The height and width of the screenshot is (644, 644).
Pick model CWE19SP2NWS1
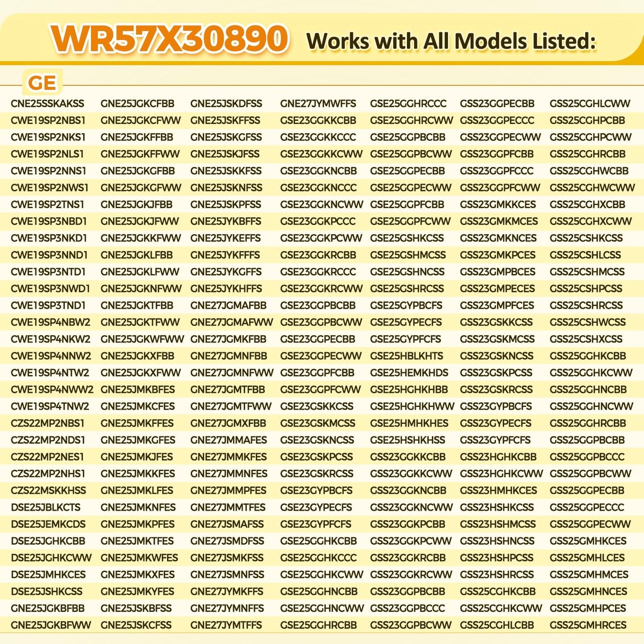49,188
